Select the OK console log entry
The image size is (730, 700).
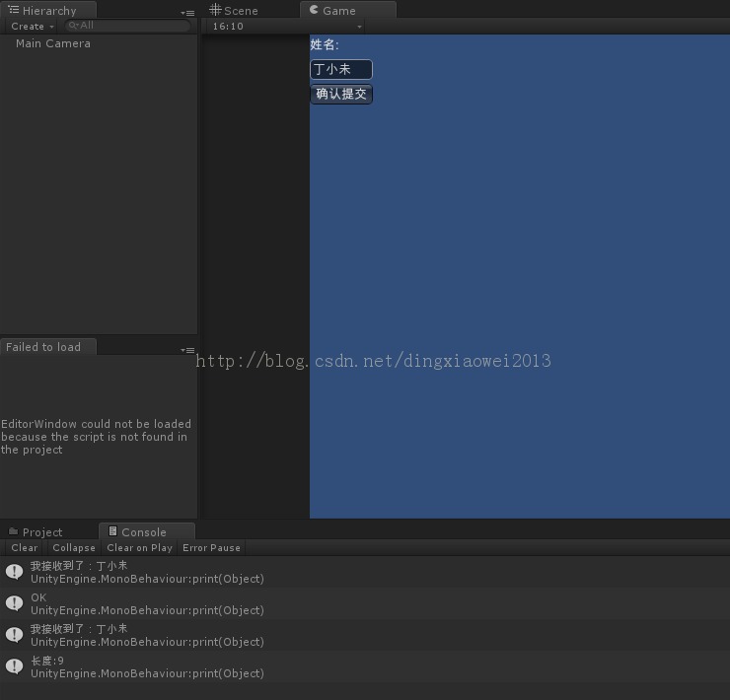[365, 603]
